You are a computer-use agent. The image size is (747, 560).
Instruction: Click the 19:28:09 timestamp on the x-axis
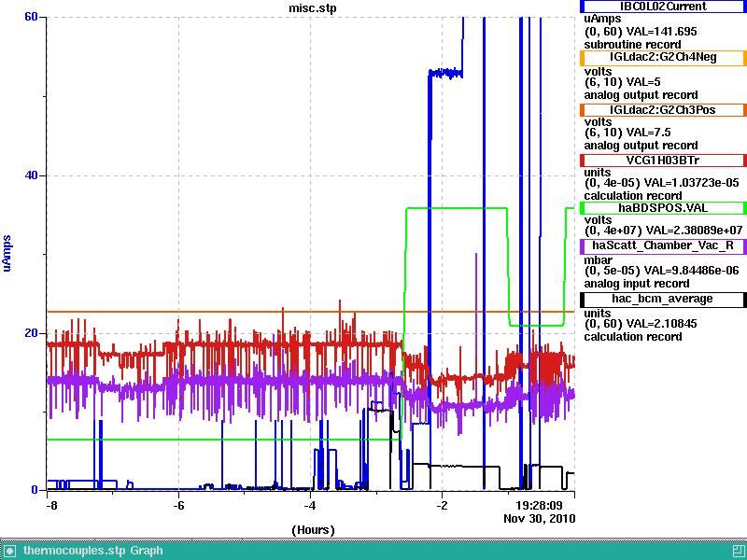(540, 505)
